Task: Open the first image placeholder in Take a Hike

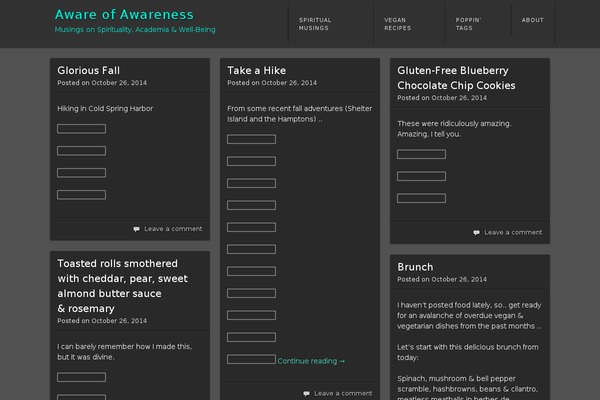Action: click(251, 139)
